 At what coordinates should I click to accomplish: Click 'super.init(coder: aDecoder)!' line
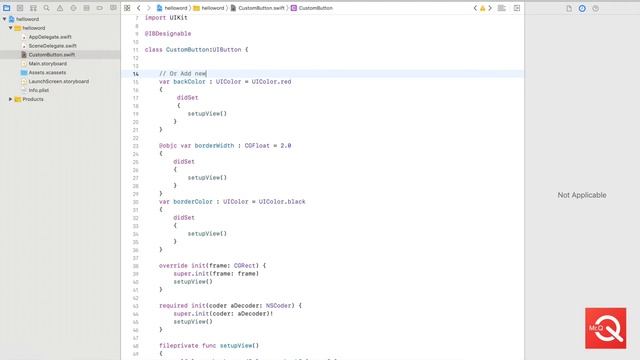click(223, 313)
